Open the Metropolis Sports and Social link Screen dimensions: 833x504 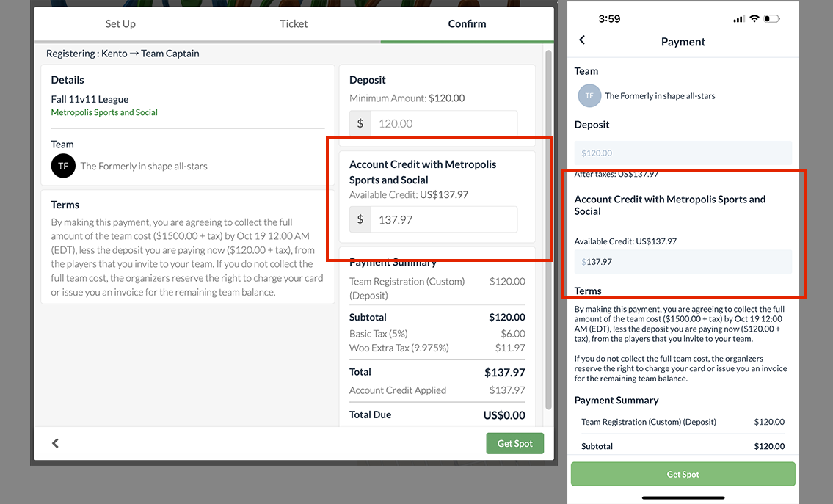tap(104, 112)
